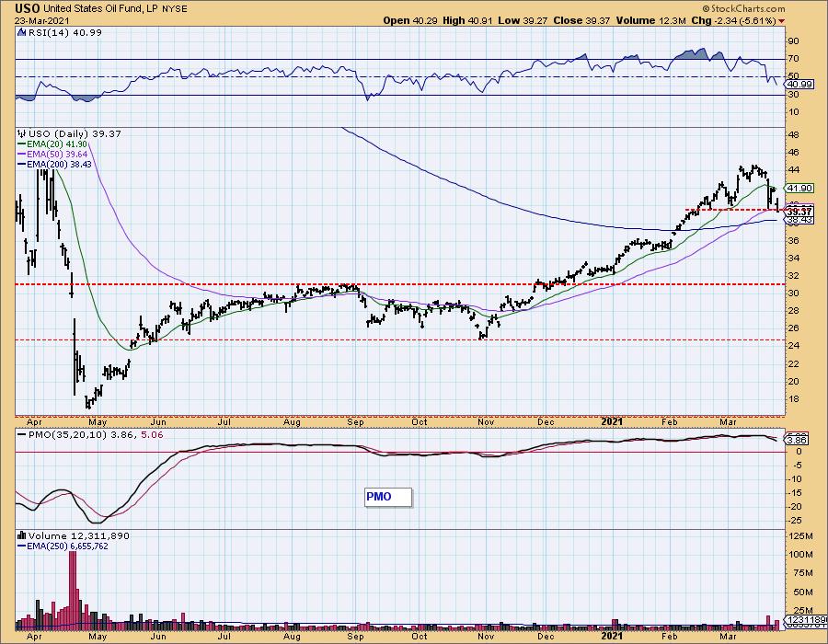The width and height of the screenshot is (828, 644).
Task: Click the 41.90 EMA price tag
Action: pyautogui.click(x=800, y=188)
